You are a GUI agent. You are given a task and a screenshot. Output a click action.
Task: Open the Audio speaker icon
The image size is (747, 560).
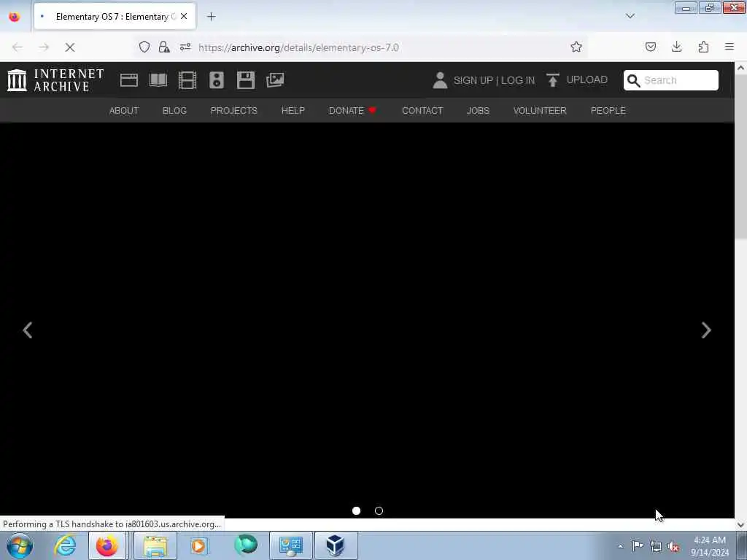[x=216, y=80]
